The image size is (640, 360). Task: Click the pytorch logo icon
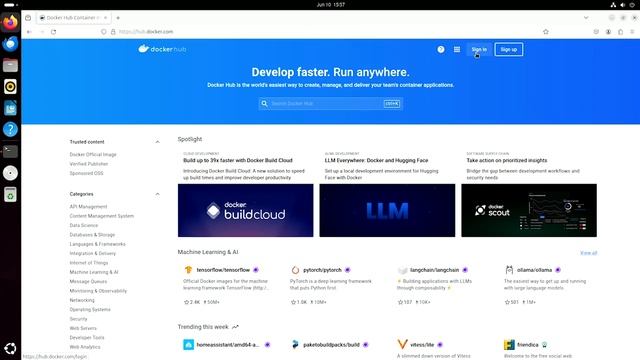[295, 270]
